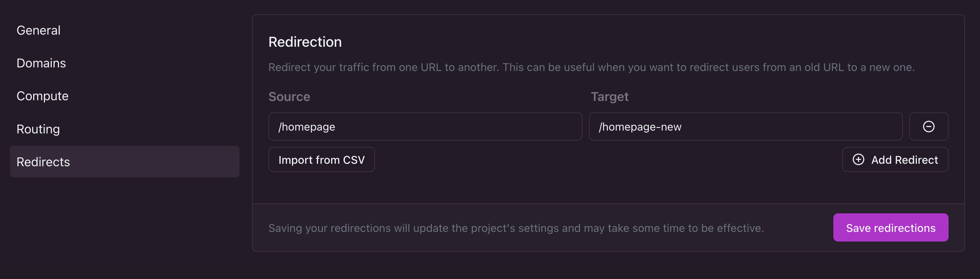Click the Save redirections button

tap(890, 228)
